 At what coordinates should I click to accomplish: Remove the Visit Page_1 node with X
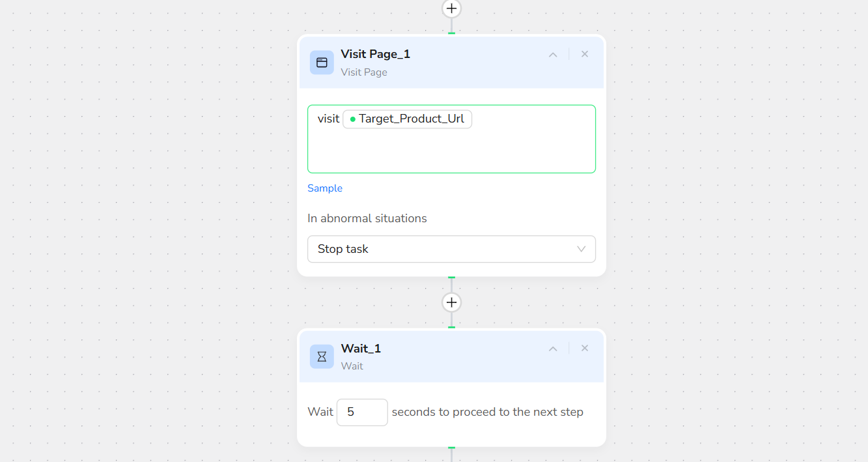tap(585, 54)
